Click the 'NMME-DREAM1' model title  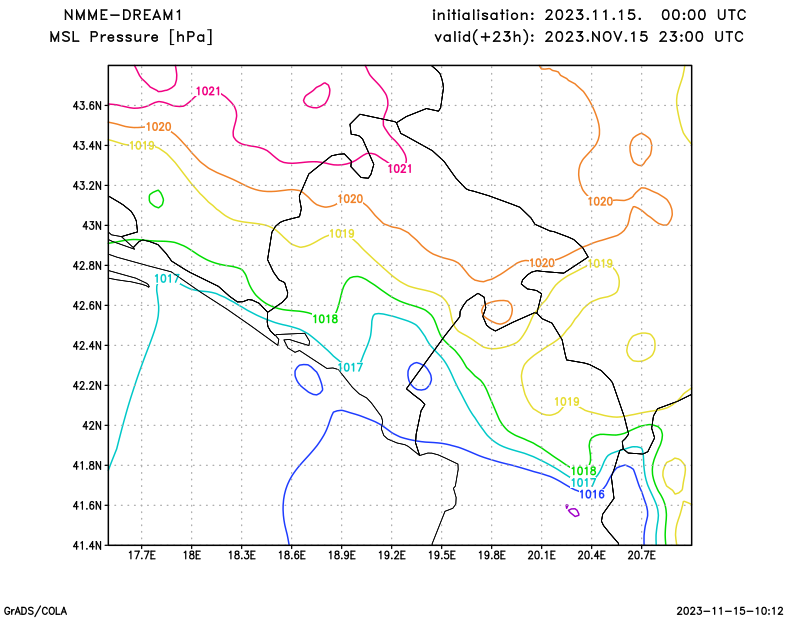tap(123, 15)
